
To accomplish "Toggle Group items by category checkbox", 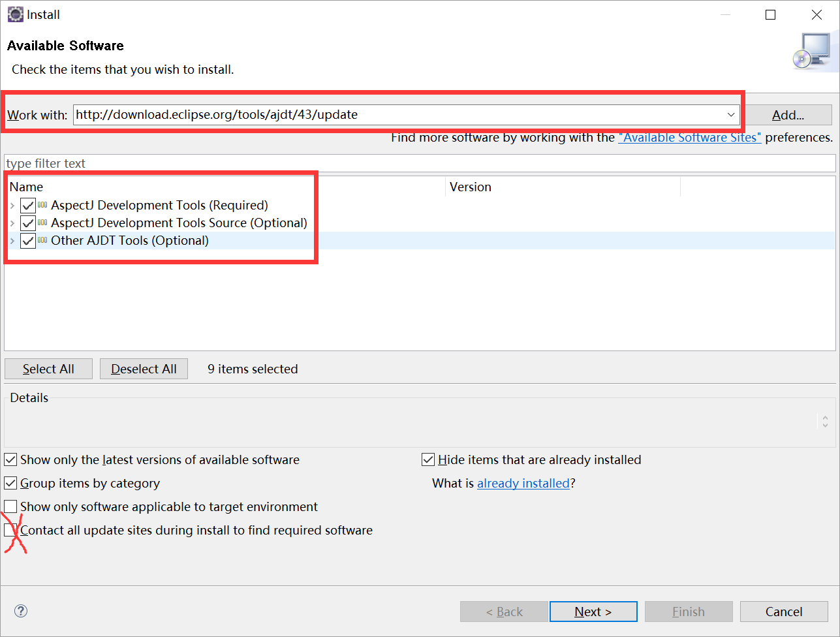I will pyautogui.click(x=10, y=483).
